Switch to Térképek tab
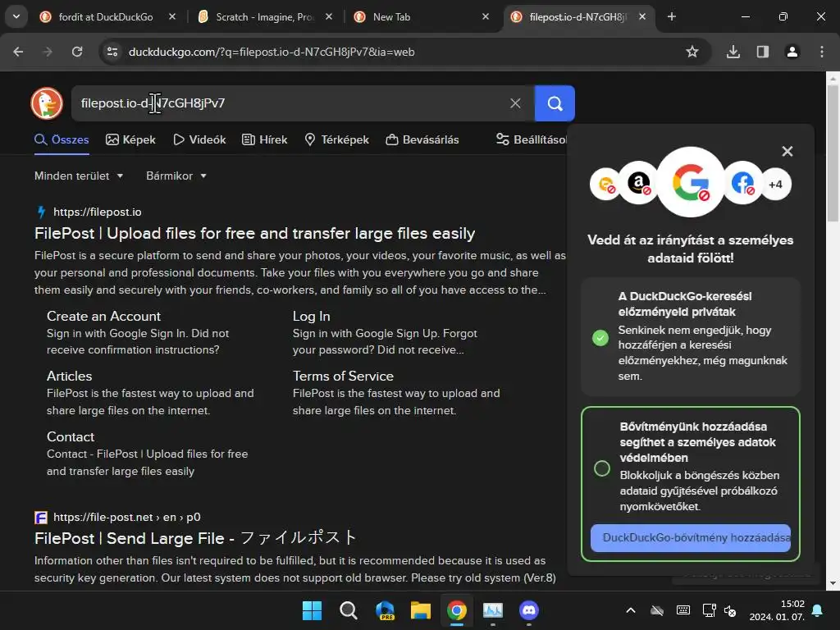Viewport: 840px width, 630px height. coord(336,139)
